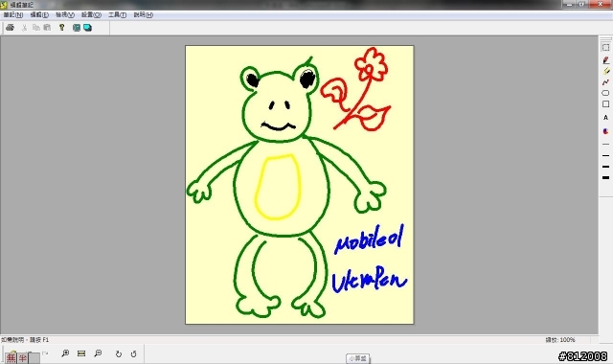Click the Copy icon in the toolbar
Viewport: 613px width, 364px height.
36,28
